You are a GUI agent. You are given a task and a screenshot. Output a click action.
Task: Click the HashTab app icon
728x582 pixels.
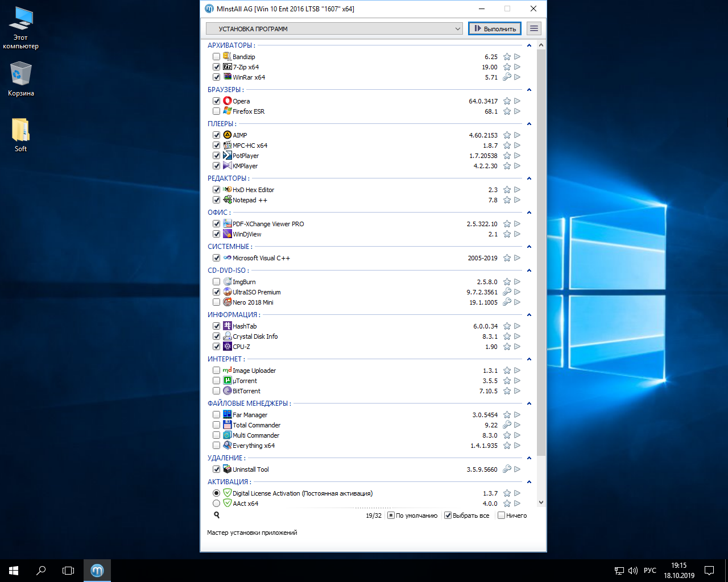[x=227, y=326]
